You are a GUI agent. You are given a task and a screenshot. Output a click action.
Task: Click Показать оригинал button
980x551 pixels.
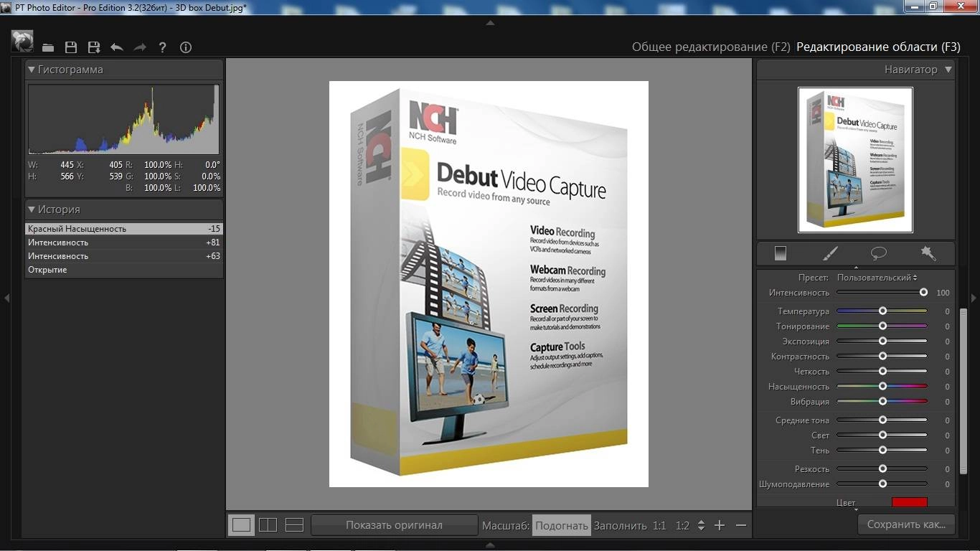coord(394,525)
